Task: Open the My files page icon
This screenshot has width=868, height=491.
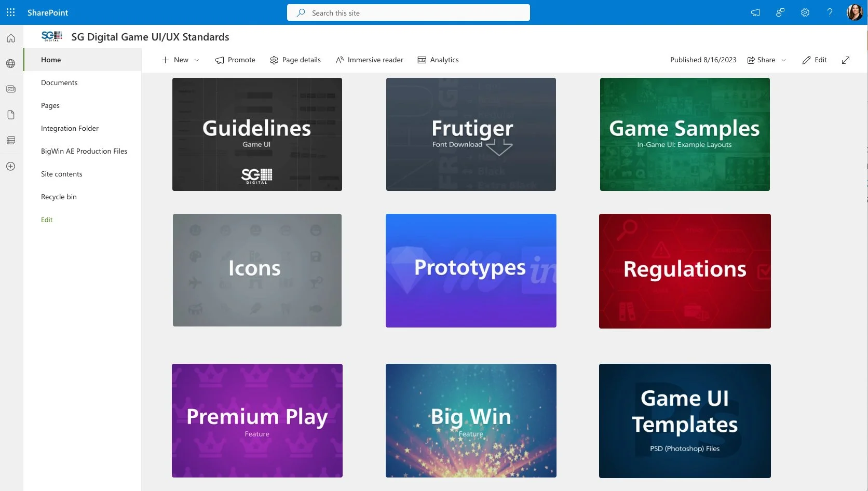Action: click(x=11, y=115)
